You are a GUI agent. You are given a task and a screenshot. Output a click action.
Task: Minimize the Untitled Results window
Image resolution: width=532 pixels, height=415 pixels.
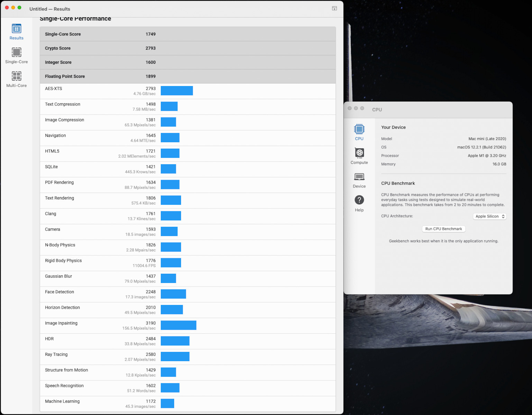(x=13, y=8)
